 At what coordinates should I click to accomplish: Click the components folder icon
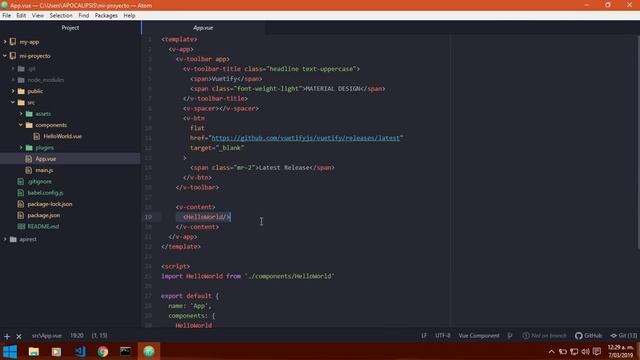29,125
